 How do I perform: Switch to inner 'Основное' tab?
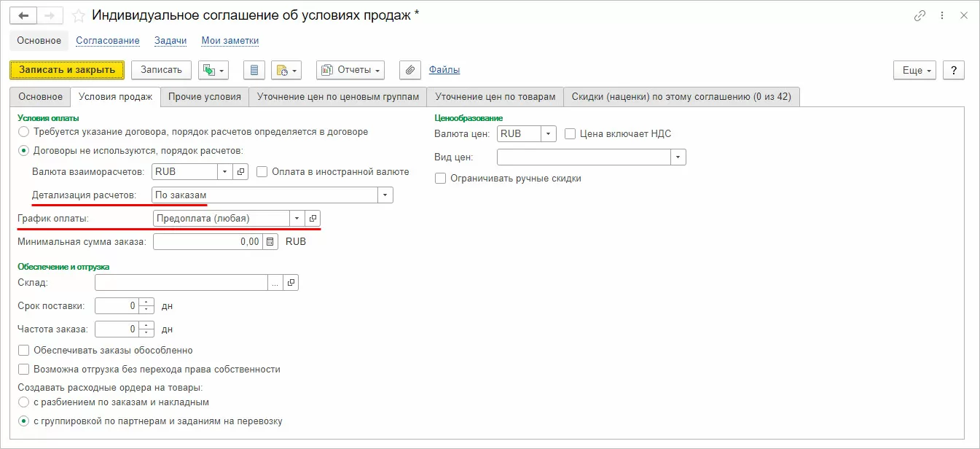[41, 97]
